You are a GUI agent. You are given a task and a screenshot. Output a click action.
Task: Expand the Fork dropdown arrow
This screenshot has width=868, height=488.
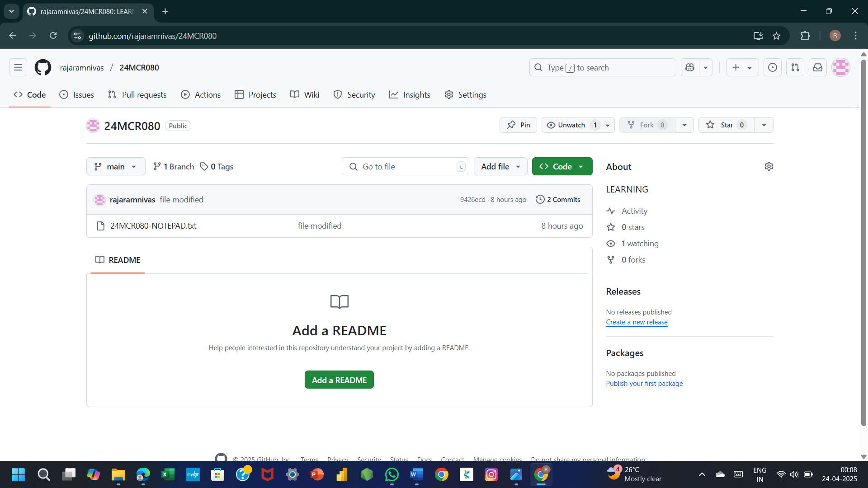click(684, 125)
